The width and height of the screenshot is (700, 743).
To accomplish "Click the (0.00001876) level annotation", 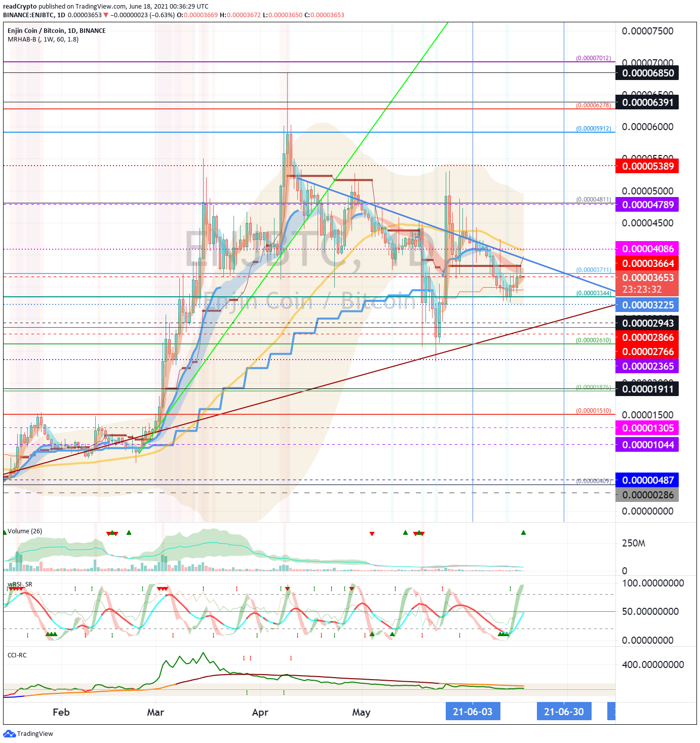I will 594,387.
